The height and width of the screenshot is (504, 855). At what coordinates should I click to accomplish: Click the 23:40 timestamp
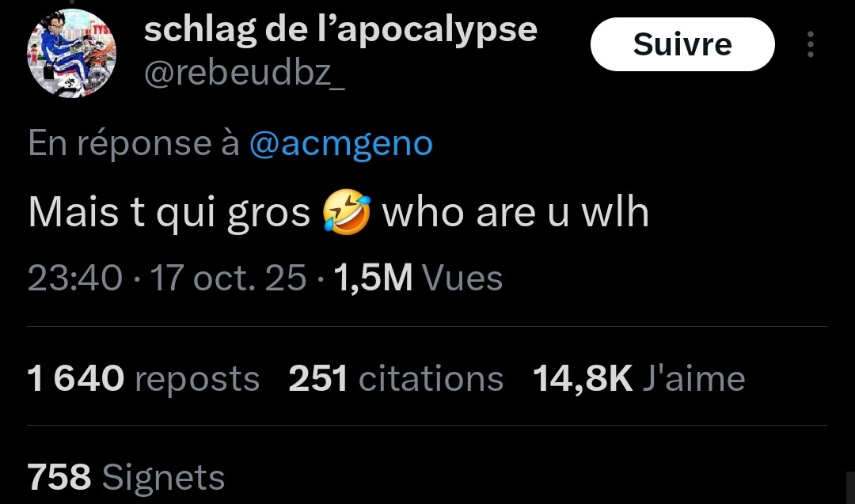(x=75, y=278)
